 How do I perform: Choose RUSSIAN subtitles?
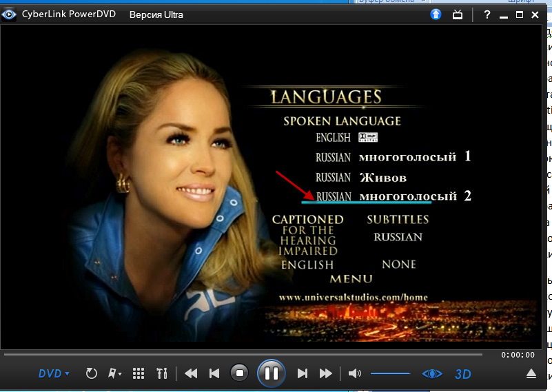point(398,237)
